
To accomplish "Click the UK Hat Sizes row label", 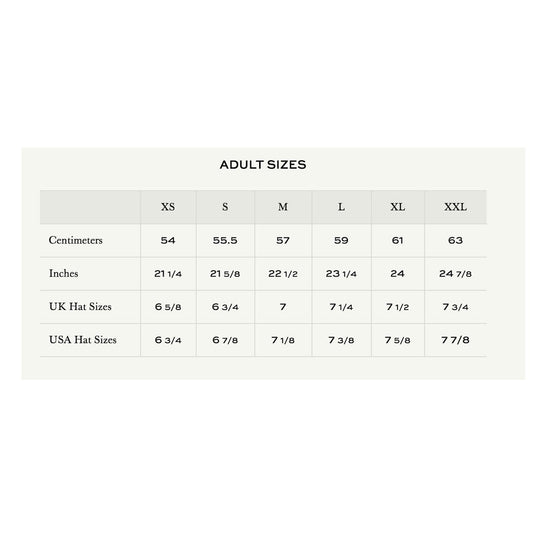I will [x=80, y=306].
